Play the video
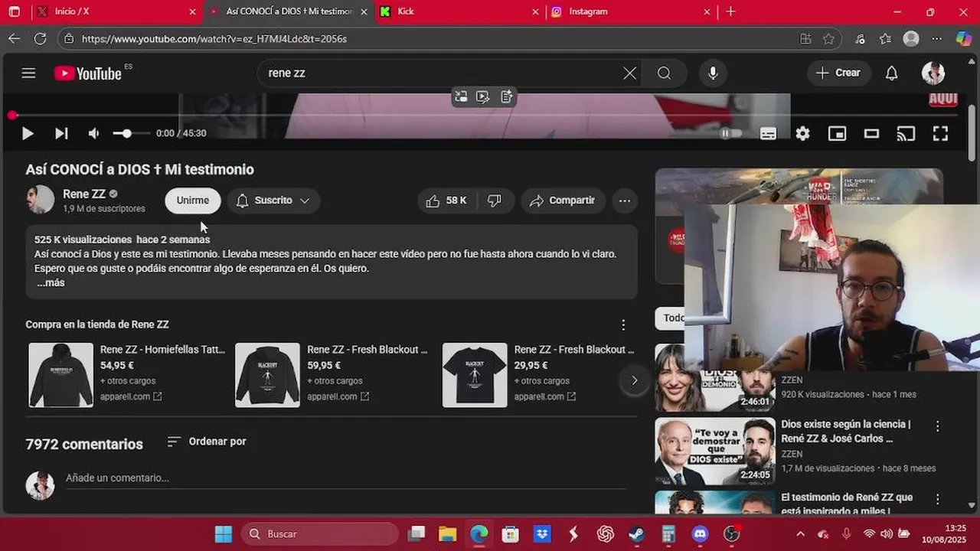Screen dimensions: 980x551 [x=28, y=133]
